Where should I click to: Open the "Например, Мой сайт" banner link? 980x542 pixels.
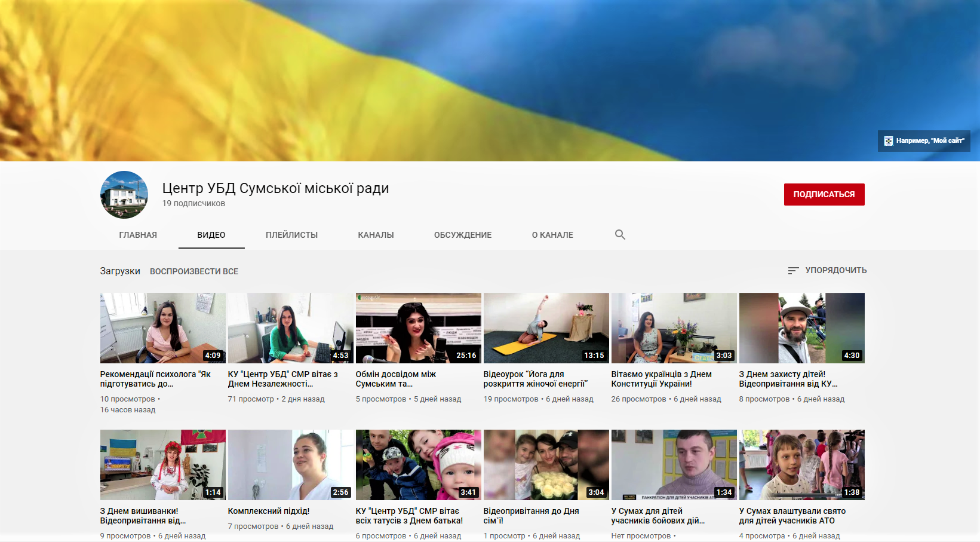point(923,141)
